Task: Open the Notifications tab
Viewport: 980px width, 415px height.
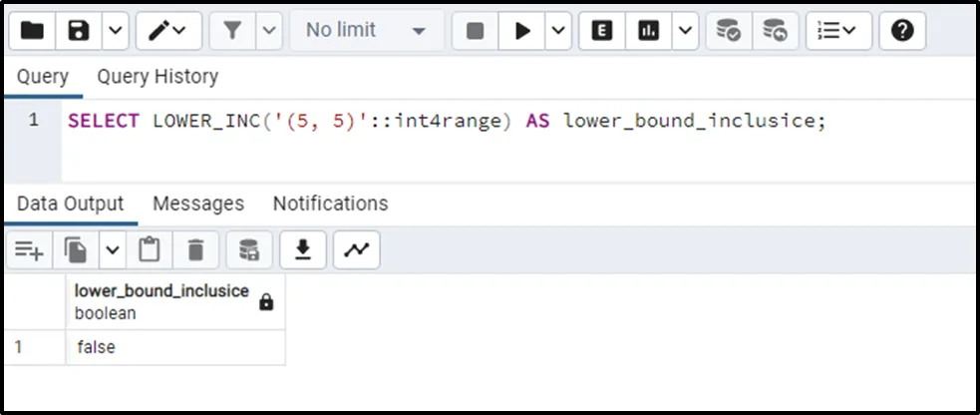Action: point(330,204)
